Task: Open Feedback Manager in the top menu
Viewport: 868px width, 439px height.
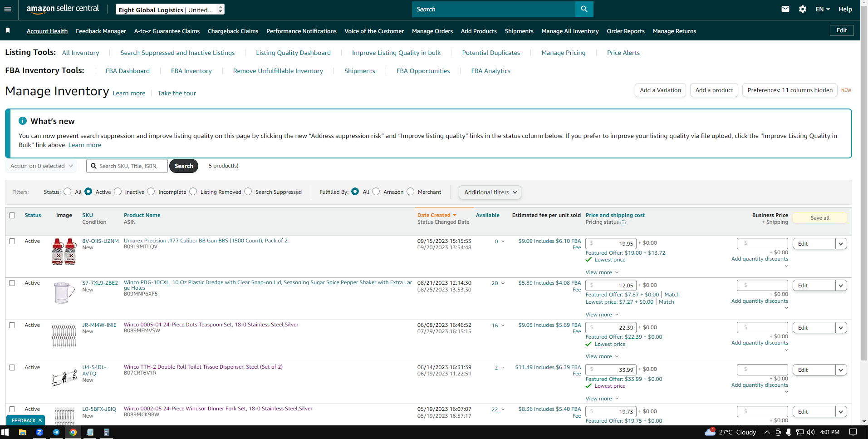Action: coord(101,31)
